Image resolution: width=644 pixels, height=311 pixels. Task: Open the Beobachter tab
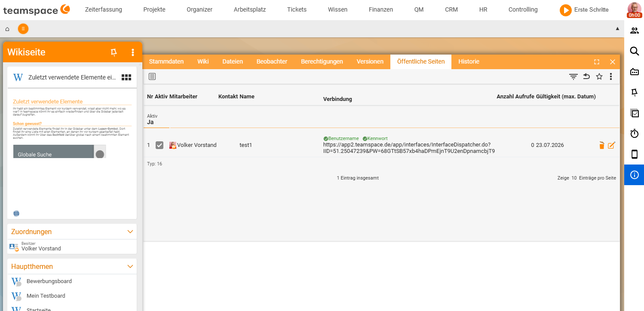click(272, 61)
